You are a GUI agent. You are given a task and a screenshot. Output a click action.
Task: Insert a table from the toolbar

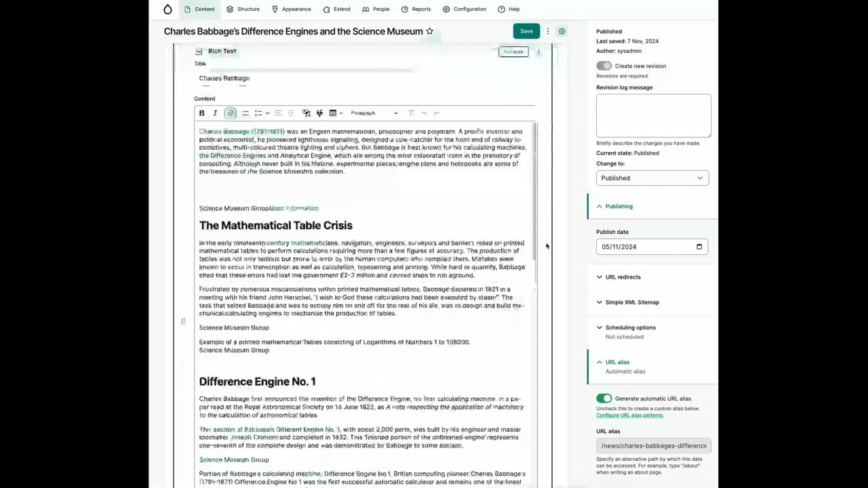(332, 113)
